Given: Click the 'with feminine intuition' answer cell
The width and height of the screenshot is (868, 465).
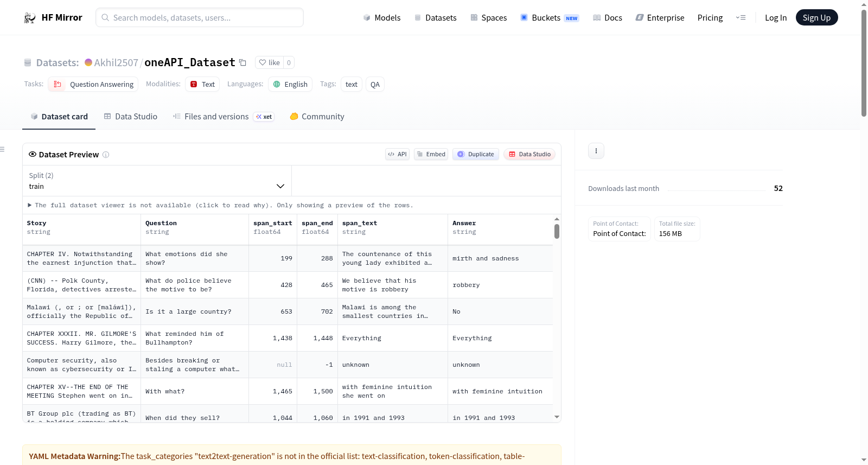Looking at the screenshot, I should [500, 392].
